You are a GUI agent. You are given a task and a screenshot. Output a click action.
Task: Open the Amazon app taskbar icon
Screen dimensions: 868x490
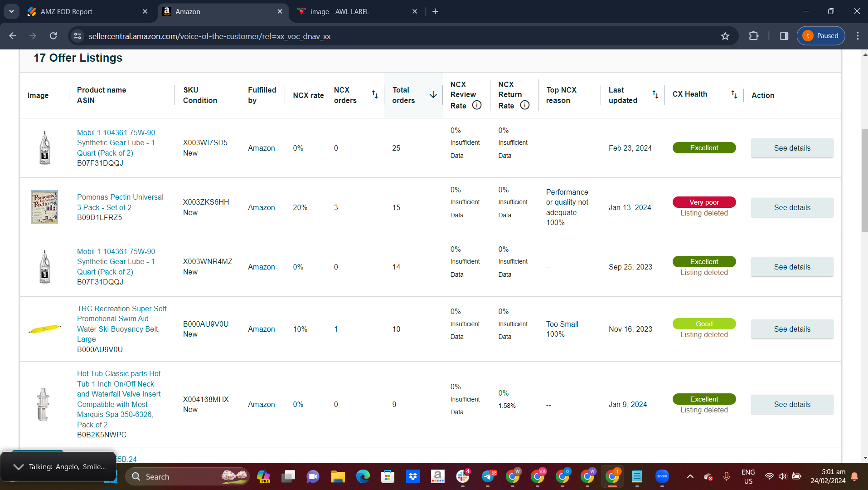(x=437, y=477)
